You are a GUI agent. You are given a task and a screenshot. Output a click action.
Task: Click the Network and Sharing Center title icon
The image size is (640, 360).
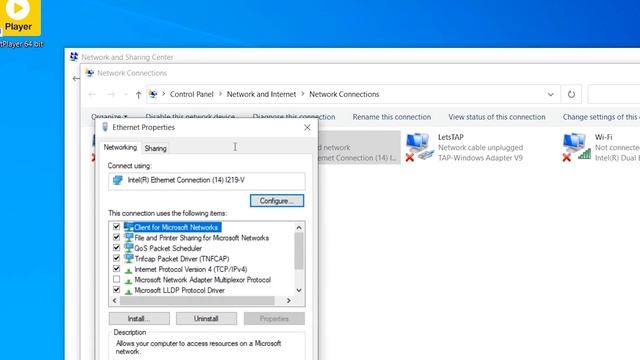pos(74,57)
